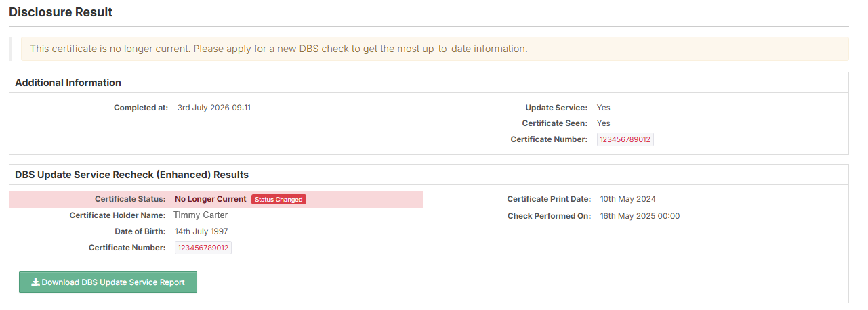Click the 'Update Service:' label
868x310 pixels.
(x=556, y=108)
